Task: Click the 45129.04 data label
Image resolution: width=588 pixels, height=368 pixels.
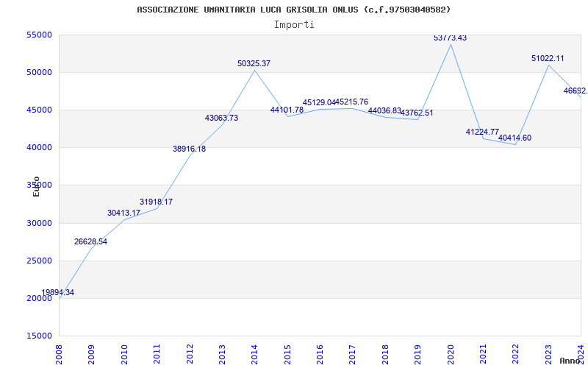Action: point(319,103)
